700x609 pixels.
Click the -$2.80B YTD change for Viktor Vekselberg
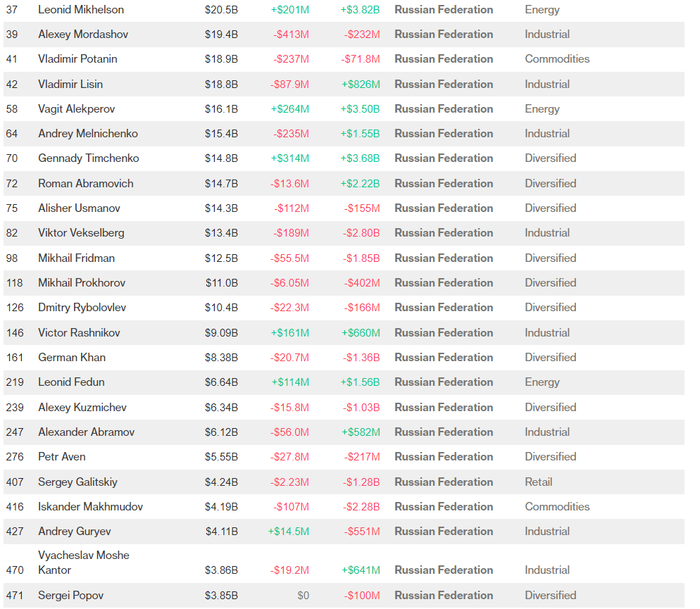coord(361,233)
